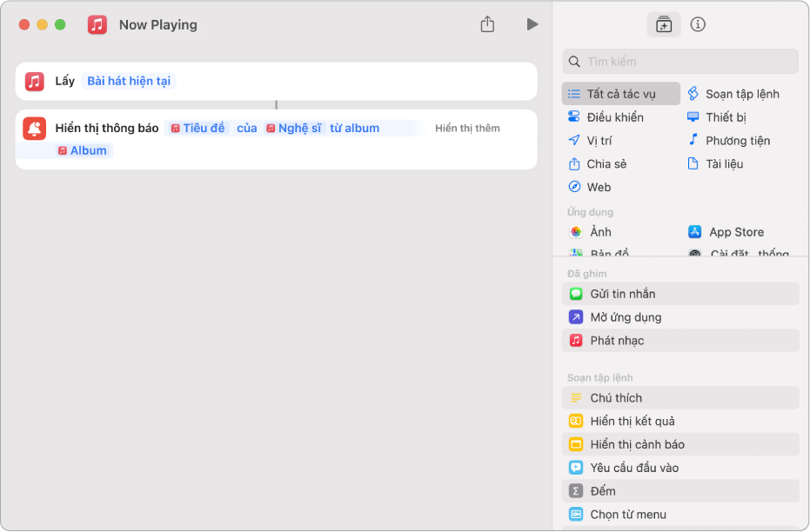Click the Nghệ sĩ variable token
The height and width of the screenshot is (532, 810).
pyautogui.click(x=293, y=128)
